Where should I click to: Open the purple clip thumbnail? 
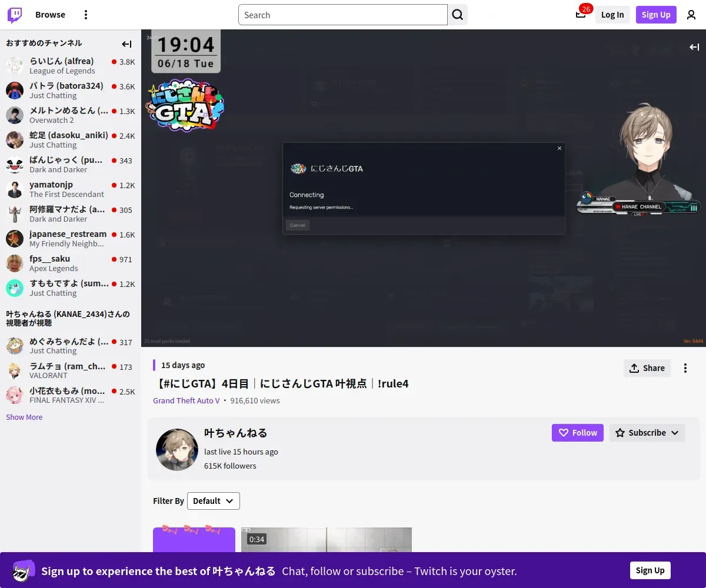coord(194,540)
